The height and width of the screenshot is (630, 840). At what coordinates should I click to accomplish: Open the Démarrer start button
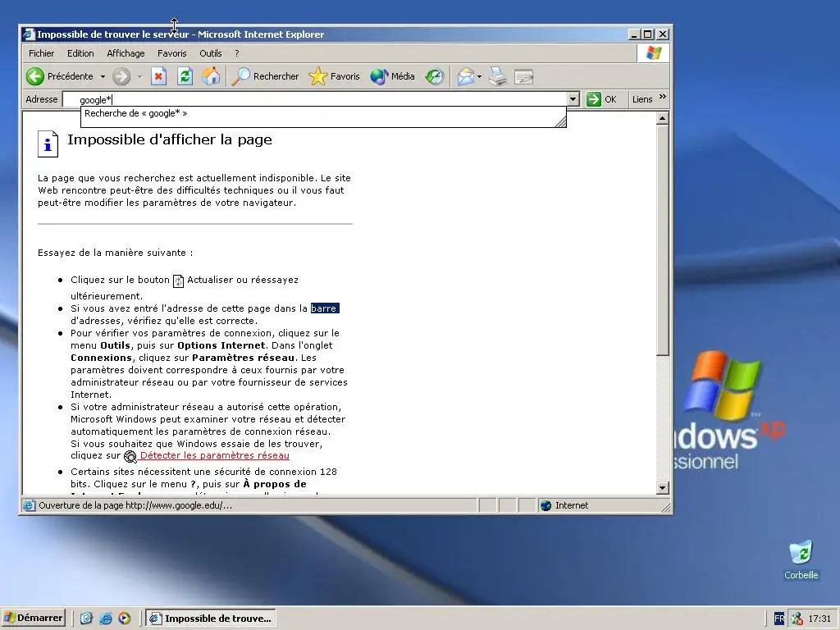33,619
